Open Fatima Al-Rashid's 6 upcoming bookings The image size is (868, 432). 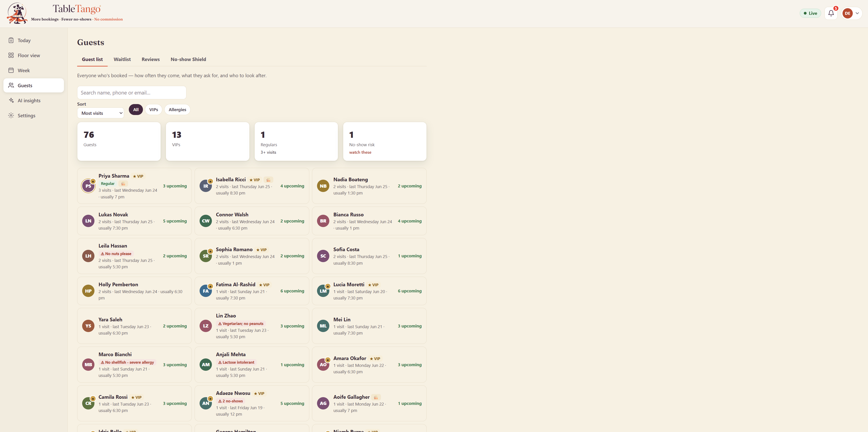point(292,291)
